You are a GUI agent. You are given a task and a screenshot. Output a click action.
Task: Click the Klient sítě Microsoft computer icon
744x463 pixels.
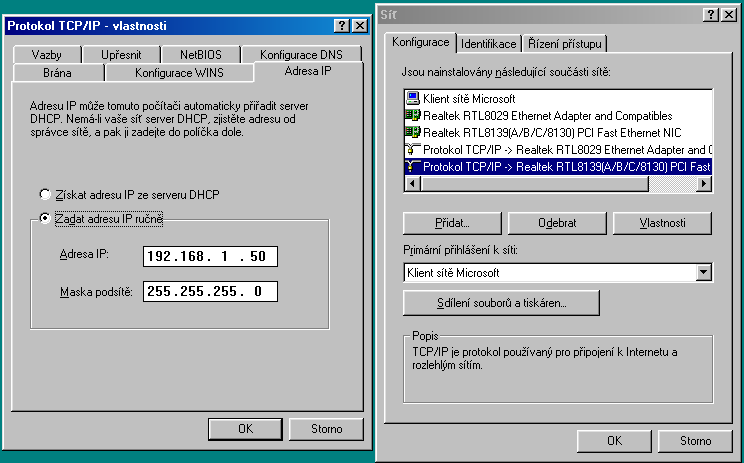coord(413,98)
